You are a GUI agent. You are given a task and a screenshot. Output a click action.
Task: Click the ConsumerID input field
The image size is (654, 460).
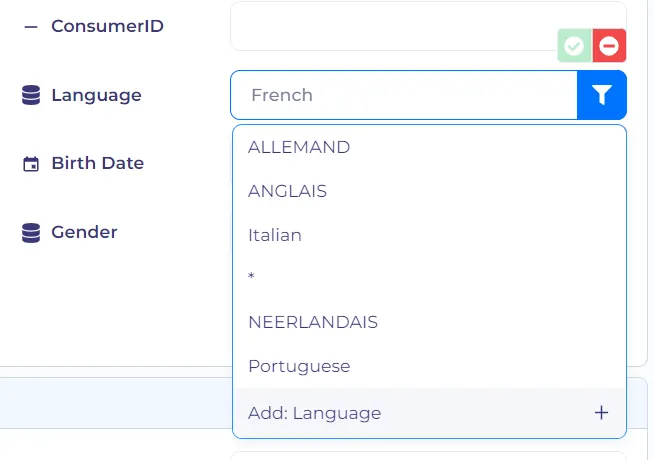[x=428, y=26]
